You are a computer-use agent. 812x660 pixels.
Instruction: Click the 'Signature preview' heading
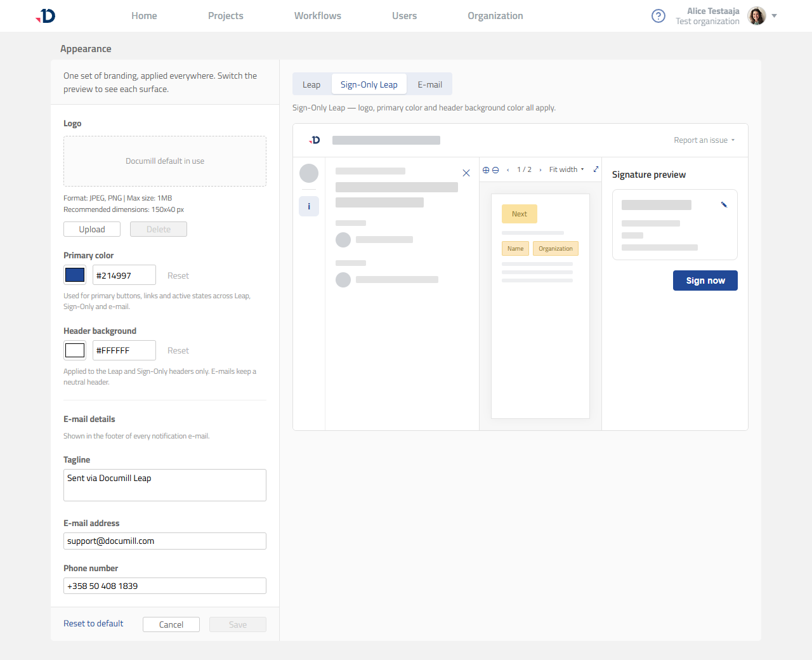(x=649, y=175)
